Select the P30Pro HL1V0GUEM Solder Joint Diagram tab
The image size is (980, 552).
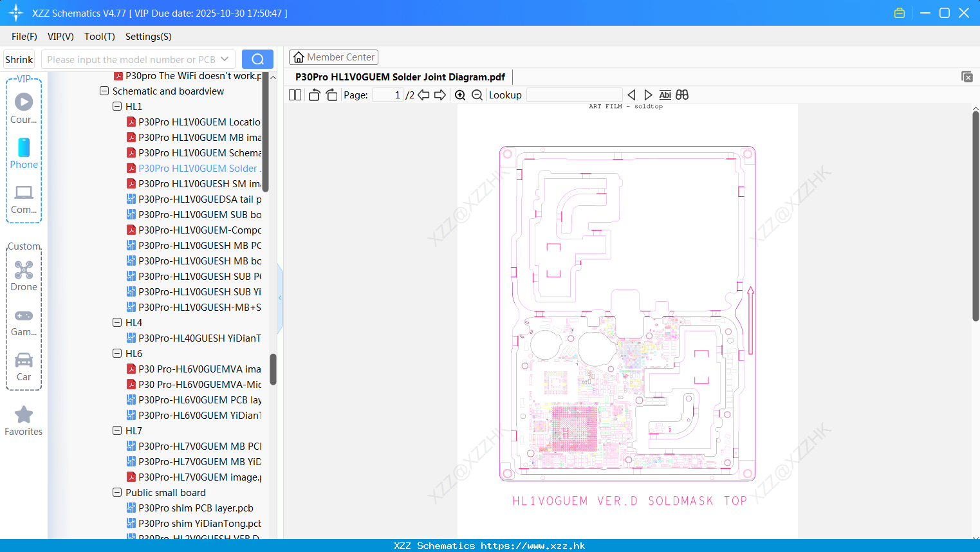[x=400, y=77]
